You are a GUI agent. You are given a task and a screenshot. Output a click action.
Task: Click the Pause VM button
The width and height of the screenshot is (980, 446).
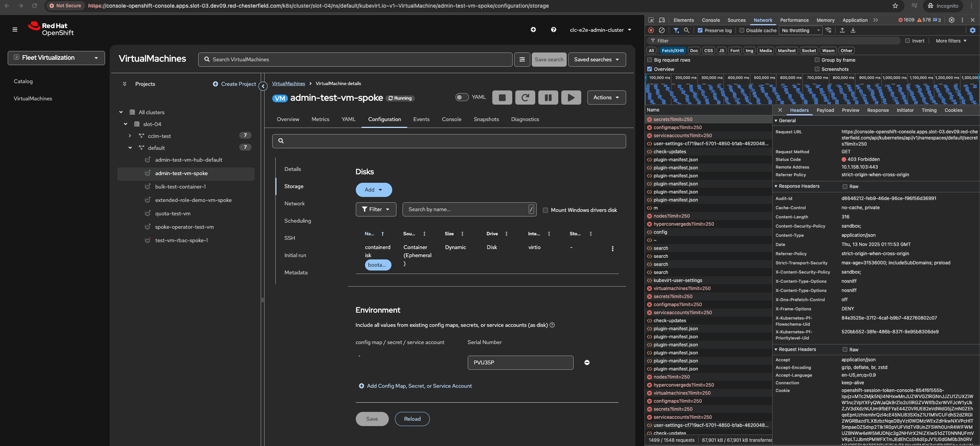pyautogui.click(x=548, y=98)
